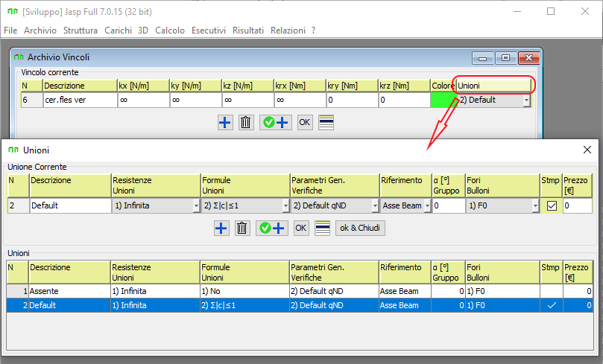Screen dimensions: 603x364
Task: Delete vincolo using trash icon in Archivio Vincoli
Action: point(246,123)
